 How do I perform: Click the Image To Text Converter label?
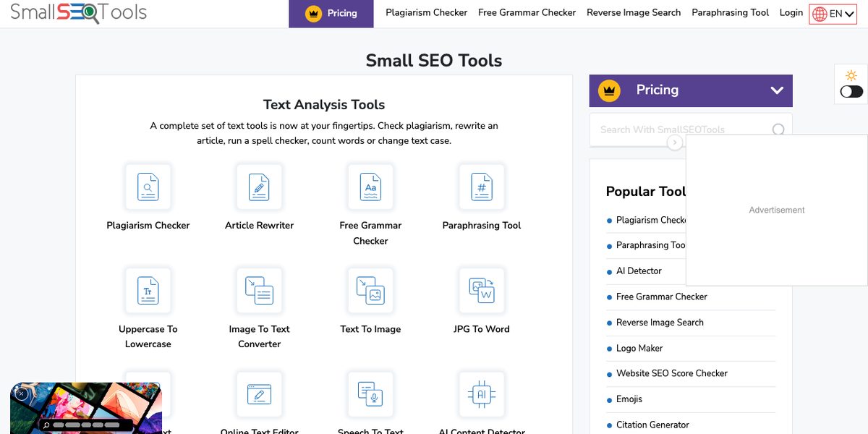pyautogui.click(x=260, y=336)
